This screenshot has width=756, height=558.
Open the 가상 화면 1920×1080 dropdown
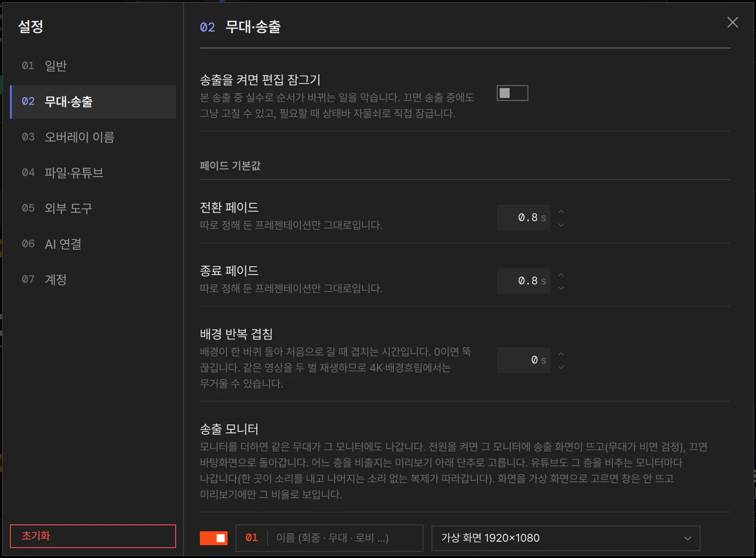tap(566, 538)
